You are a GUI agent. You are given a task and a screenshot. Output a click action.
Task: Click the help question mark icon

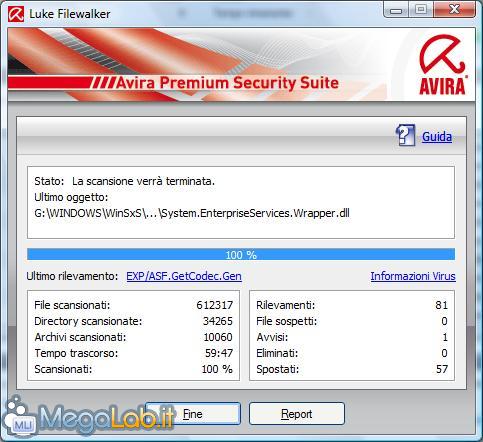[x=405, y=135]
